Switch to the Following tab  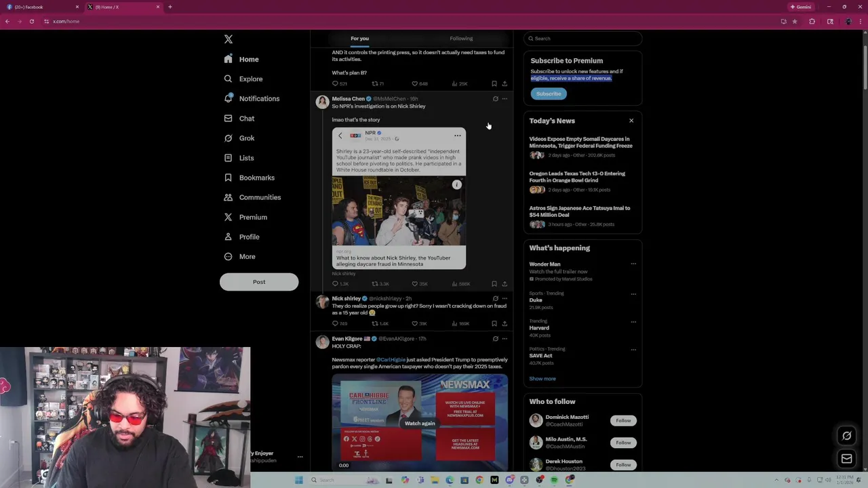pyautogui.click(x=461, y=39)
